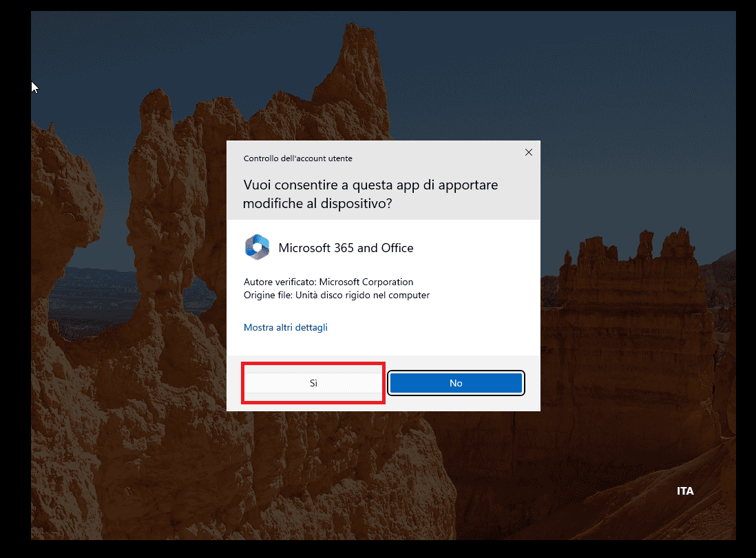
Task: Click the Autore verificato: Microsoft Corporation line
Action: point(328,282)
